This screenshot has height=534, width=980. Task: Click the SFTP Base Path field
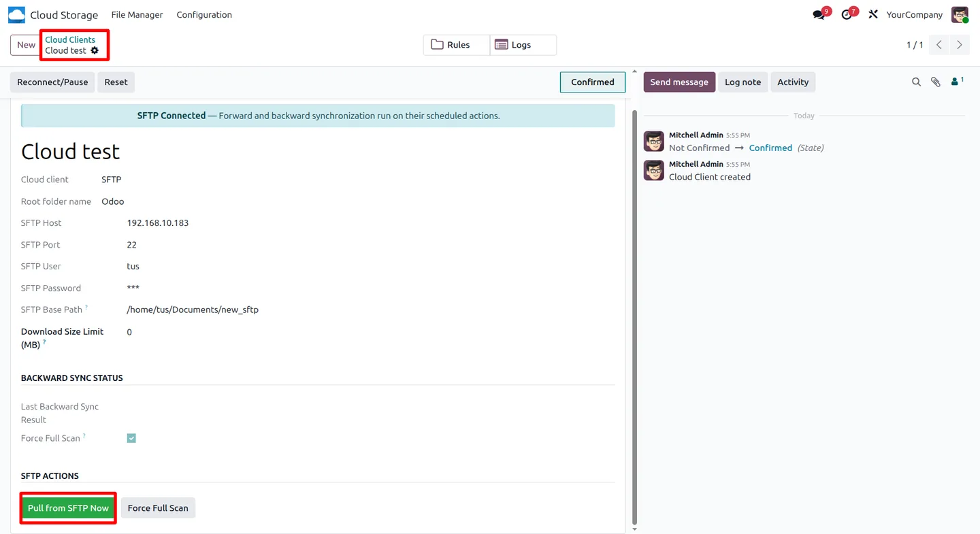pyautogui.click(x=193, y=310)
